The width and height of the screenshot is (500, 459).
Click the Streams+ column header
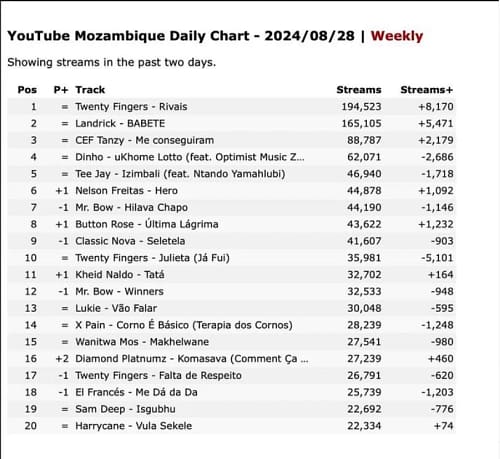pyautogui.click(x=427, y=90)
